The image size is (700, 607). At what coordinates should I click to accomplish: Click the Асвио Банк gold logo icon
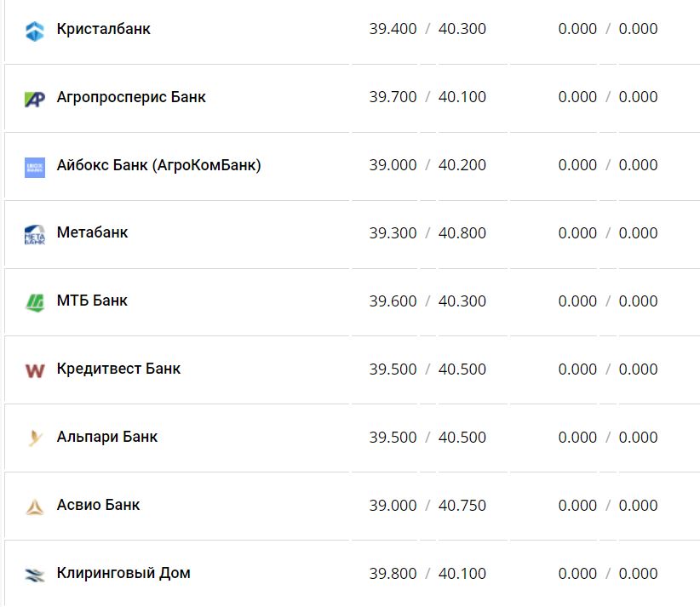coord(34,505)
